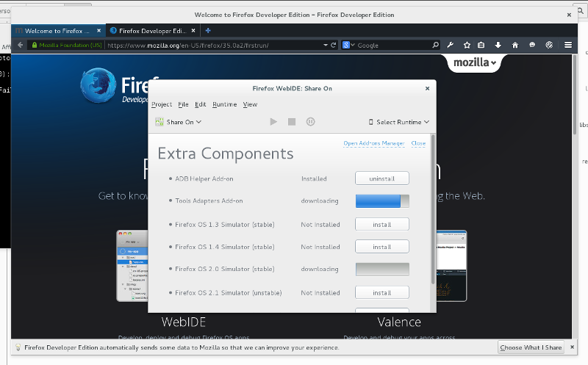Open the Runtime menu in WebIDE

pos(225,104)
